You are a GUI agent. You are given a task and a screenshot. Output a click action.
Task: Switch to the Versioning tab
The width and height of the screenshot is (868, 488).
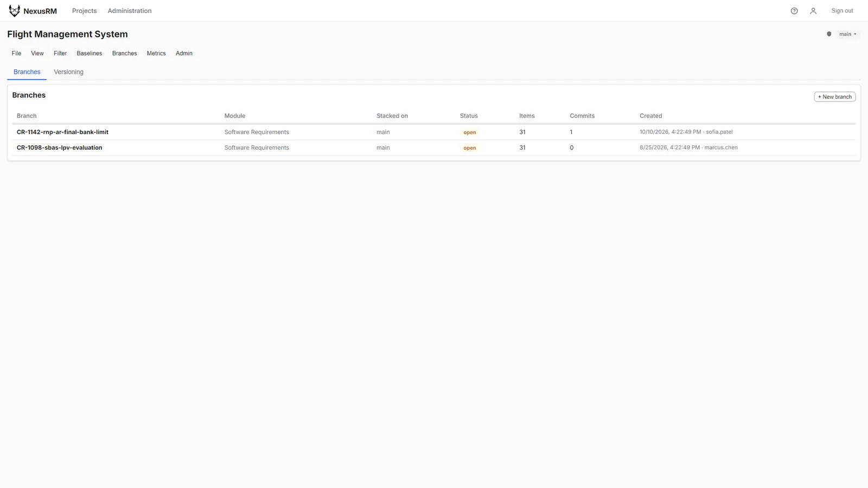tap(68, 72)
